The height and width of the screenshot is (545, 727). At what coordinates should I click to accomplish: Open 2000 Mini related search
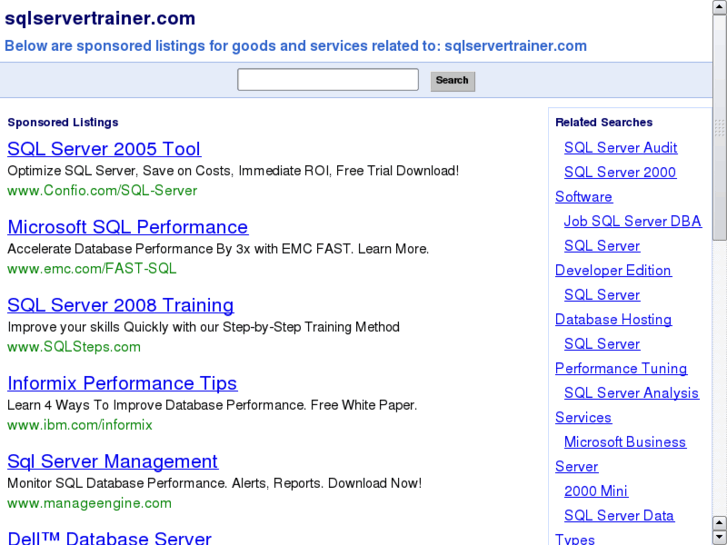pos(596,491)
